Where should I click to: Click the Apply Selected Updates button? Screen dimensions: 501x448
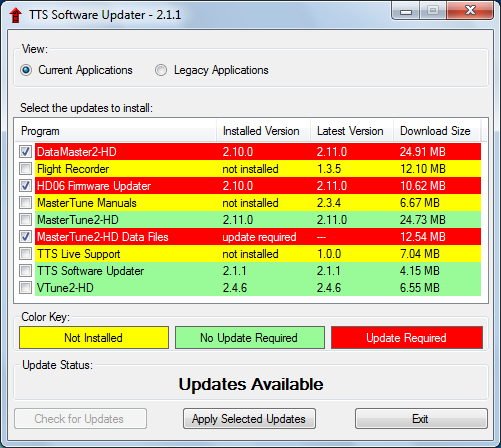249,419
